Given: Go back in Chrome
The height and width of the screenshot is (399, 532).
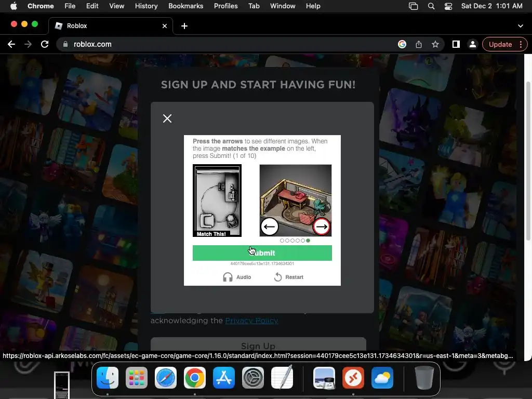Looking at the screenshot, I should (11, 44).
